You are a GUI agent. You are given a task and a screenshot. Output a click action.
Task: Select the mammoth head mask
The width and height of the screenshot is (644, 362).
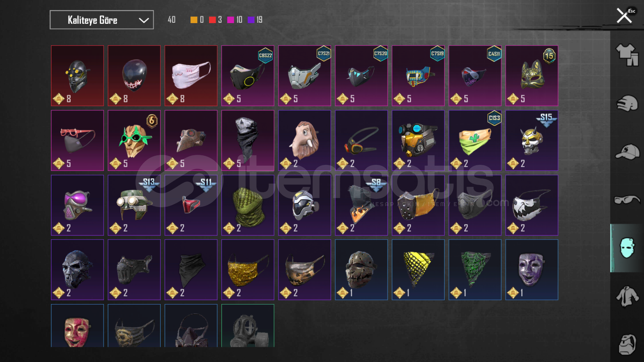(305, 140)
